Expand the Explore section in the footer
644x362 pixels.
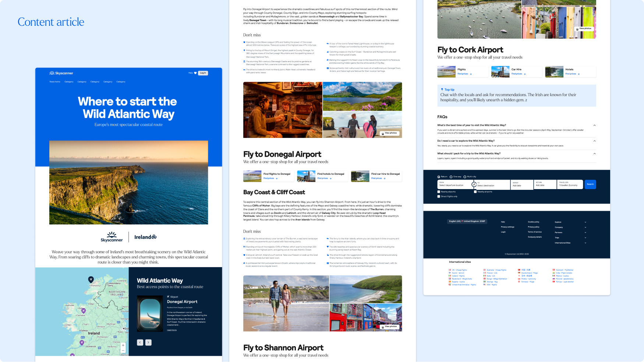pyautogui.click(x=585, y=222)
